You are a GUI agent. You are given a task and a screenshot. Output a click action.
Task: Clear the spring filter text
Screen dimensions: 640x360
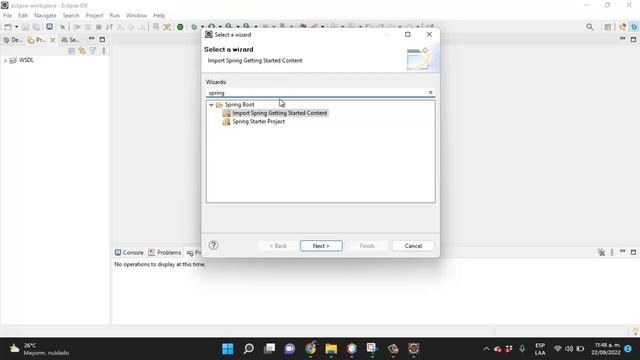point(430,93)
